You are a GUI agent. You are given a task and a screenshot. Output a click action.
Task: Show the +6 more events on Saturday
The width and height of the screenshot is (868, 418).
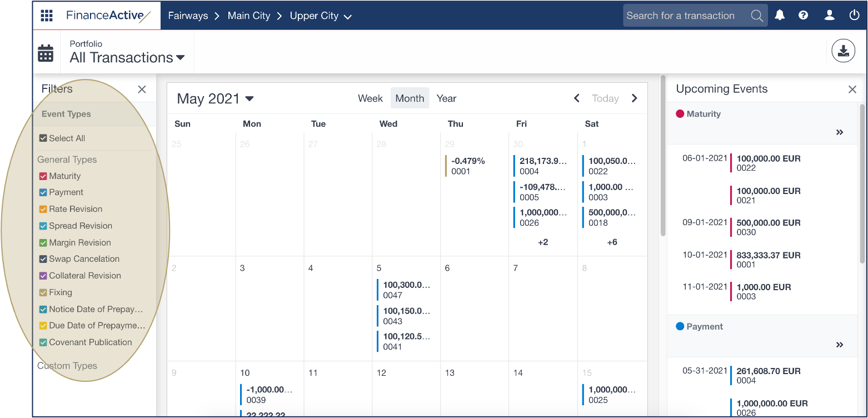612,242
